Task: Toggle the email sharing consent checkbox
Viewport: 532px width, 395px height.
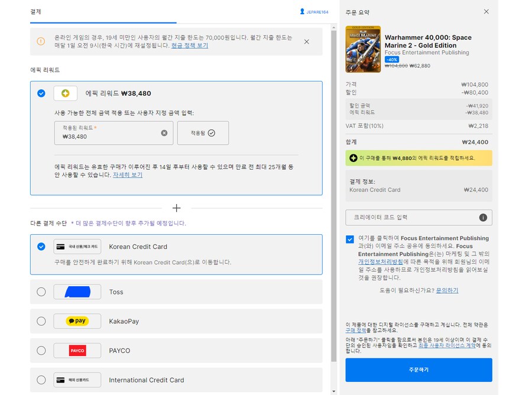Action: [x=350, y=239]
